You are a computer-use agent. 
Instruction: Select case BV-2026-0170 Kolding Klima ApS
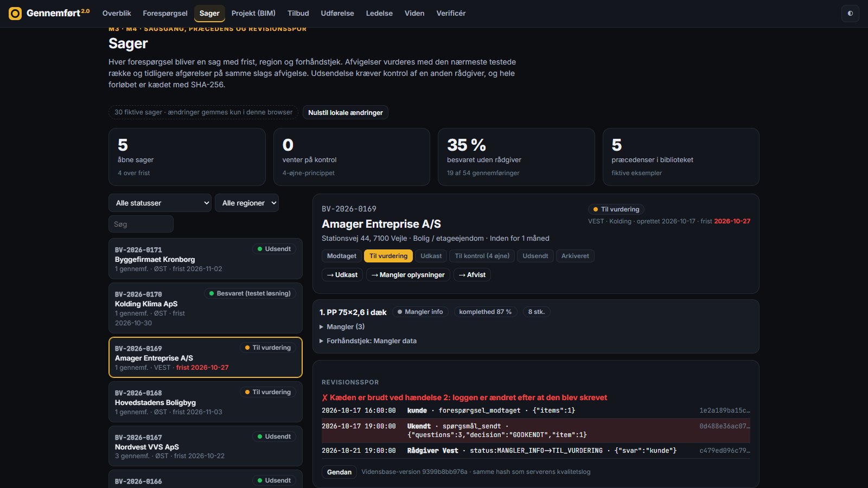pyautogui.click(x=206, y=308)
